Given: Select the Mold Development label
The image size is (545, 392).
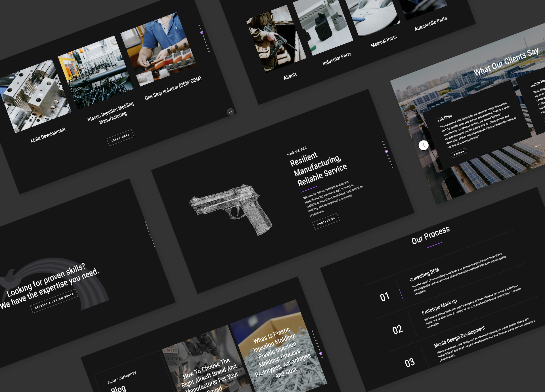Looking at the screenshot, I should [x=48, y=135].
